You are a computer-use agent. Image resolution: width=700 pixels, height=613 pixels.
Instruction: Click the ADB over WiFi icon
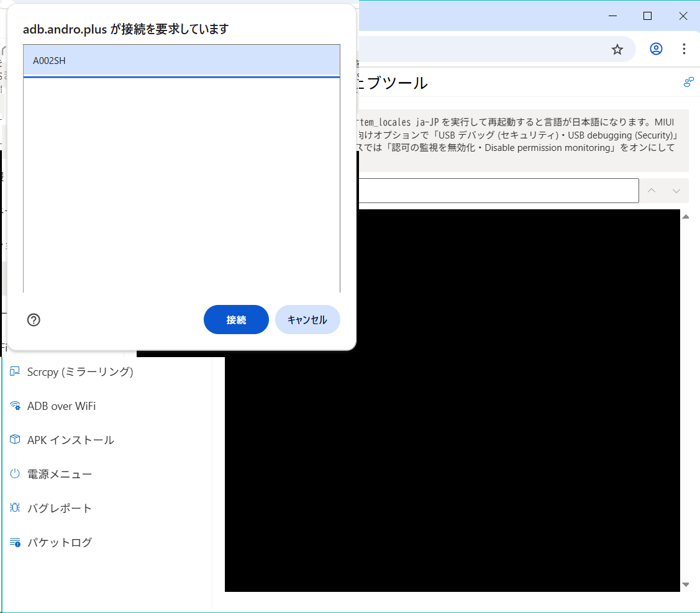coord(15,406)
